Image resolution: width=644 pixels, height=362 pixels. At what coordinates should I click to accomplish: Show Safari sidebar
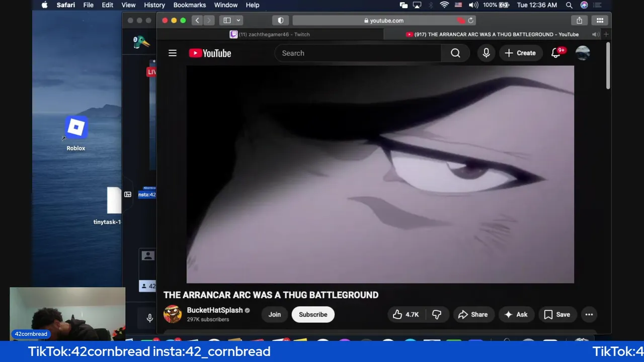click(227, 21)
